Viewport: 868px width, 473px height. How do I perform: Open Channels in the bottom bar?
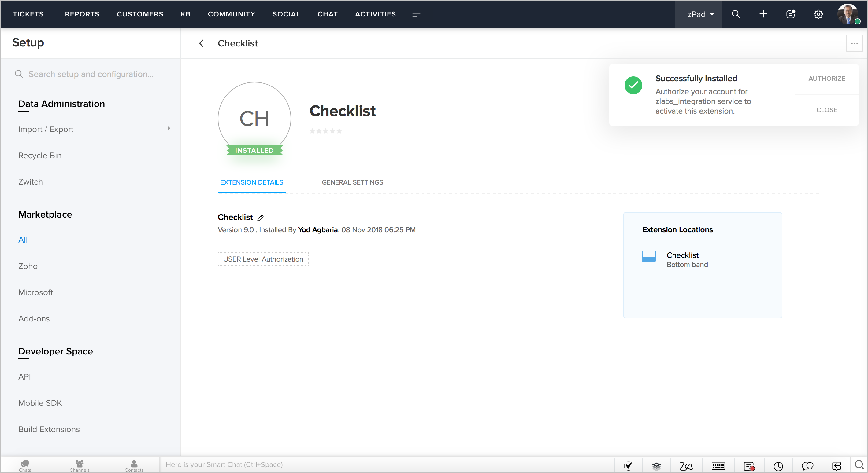coord(80,466)
